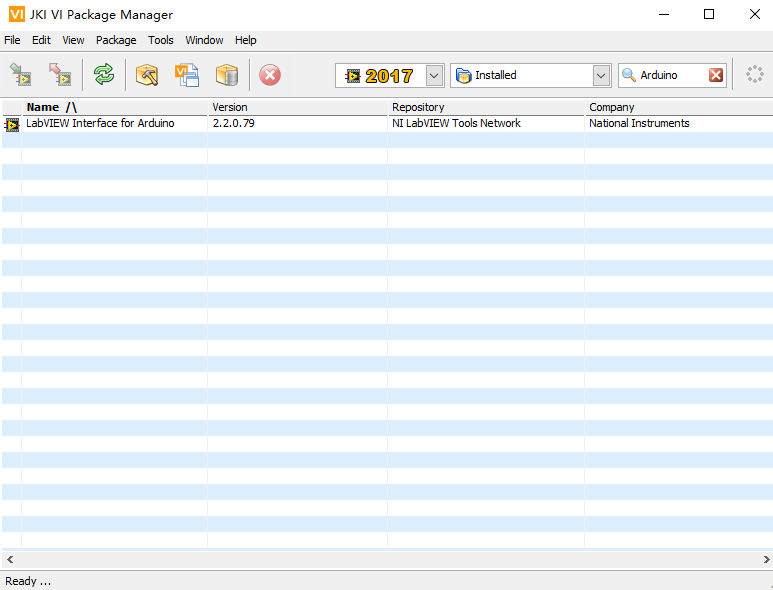The width and height of the screenshot is (773, 590).
Task: Click National Instruments company cell
Action: [639, 123]
